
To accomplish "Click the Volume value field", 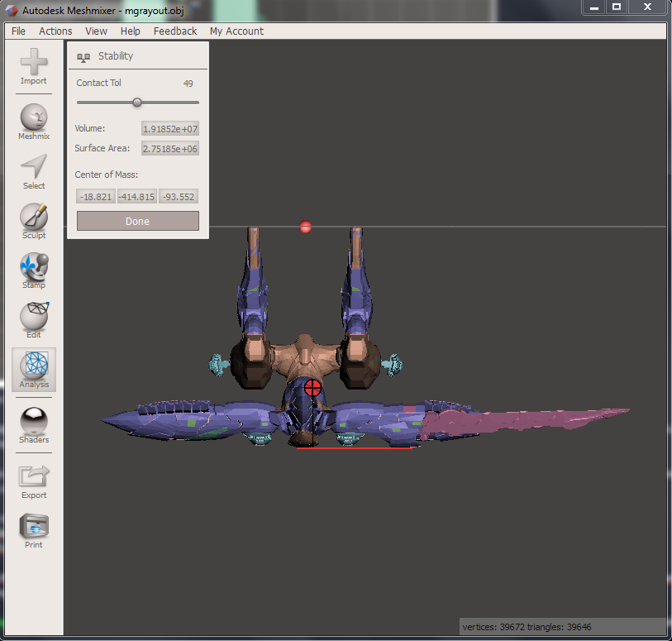I will point(170,129).
